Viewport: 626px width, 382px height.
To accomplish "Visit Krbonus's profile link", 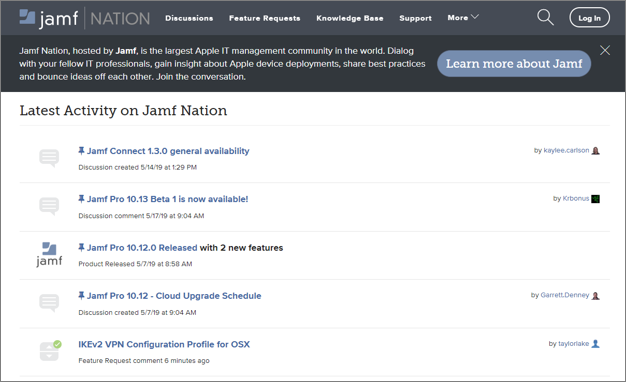I will coord(576,198).
